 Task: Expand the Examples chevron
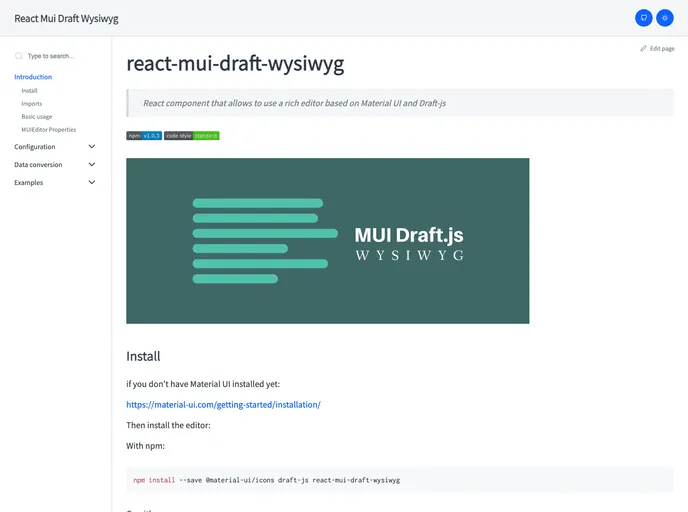coord(92,182)
